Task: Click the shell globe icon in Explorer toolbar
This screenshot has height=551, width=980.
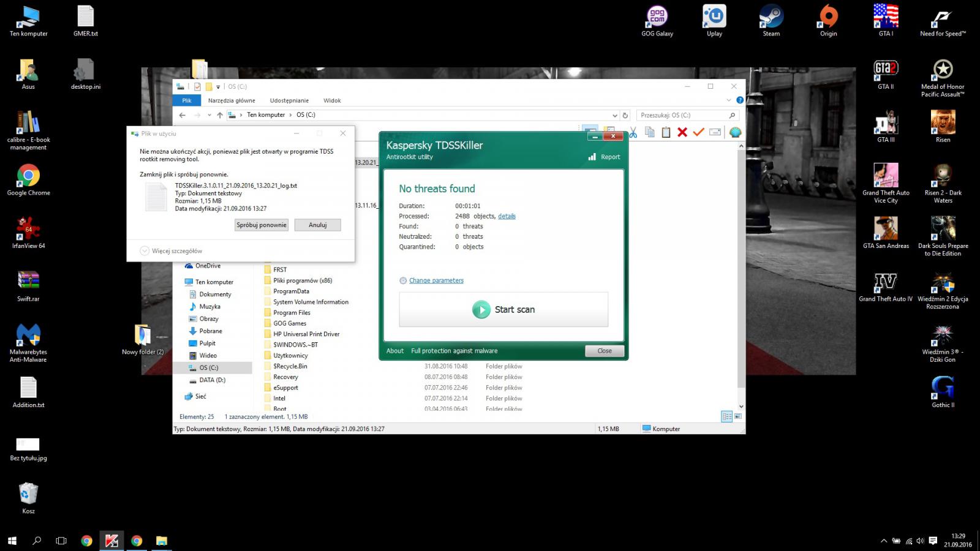Action: coord(735,132)
